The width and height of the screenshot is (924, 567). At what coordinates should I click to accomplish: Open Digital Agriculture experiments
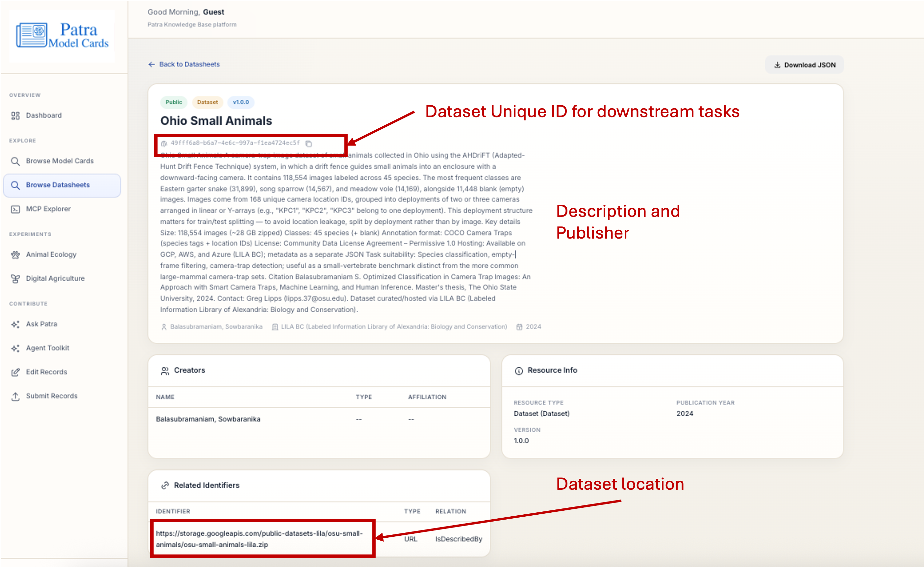pyautogui.click(x=62, y=279)
